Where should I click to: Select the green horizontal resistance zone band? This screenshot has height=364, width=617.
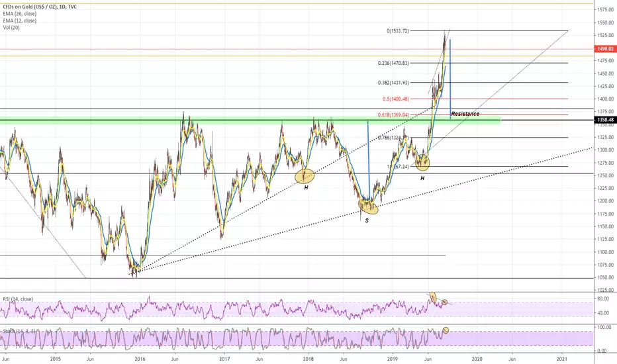[x=250, y=121]
